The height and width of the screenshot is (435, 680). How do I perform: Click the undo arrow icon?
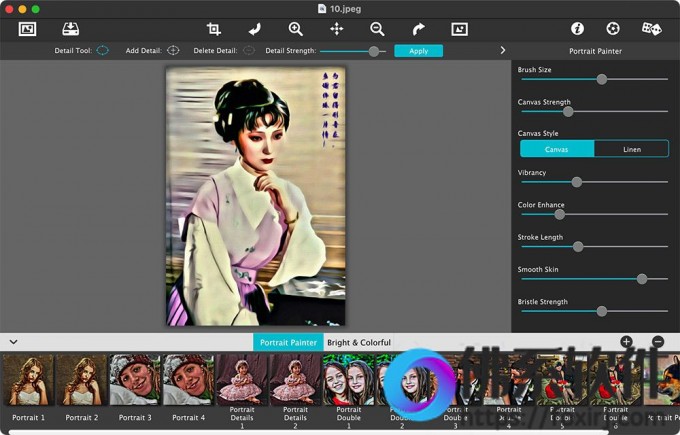[x=254, y=29]
